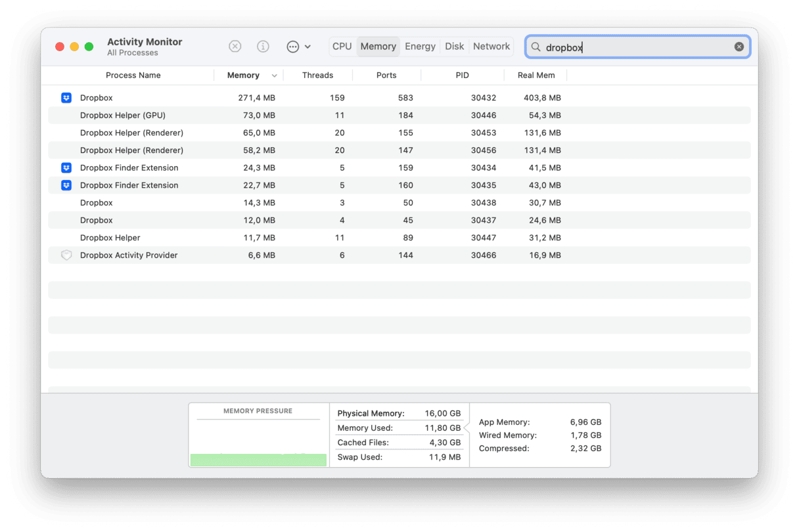
Task: Click the Dropbox Activity Provider shield icon
Action: coord(66,255)
